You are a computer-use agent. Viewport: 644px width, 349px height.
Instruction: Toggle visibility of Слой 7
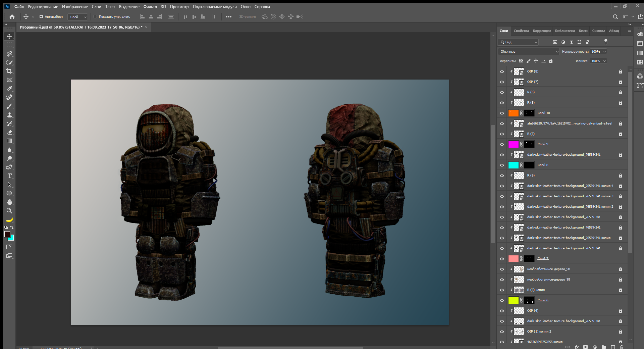click(x=502, y=259)
